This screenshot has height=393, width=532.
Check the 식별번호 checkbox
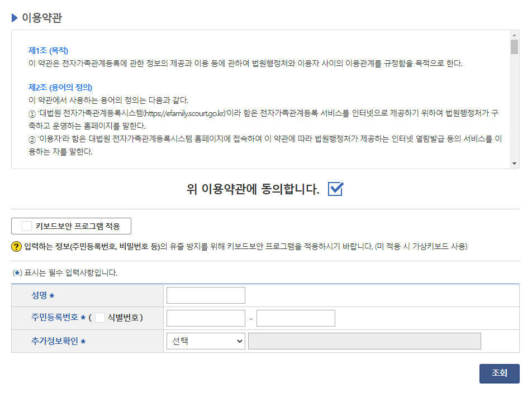tap(99, 318)
